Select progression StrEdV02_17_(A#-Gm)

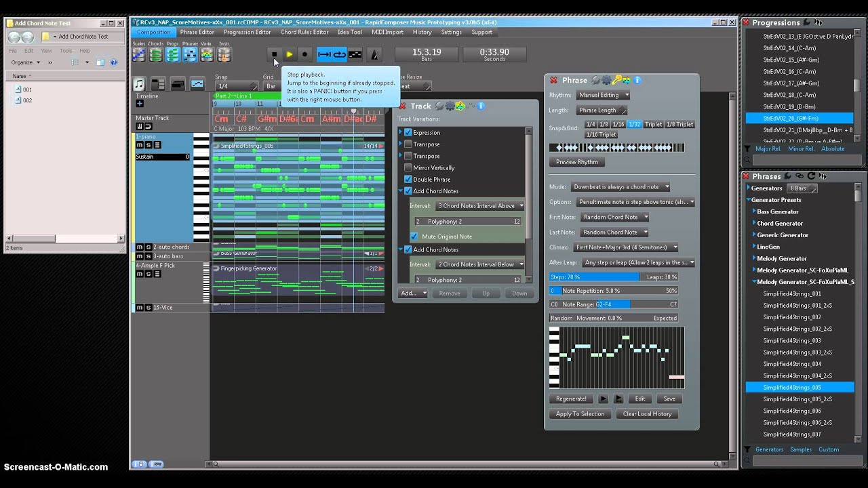click(791, 83)
